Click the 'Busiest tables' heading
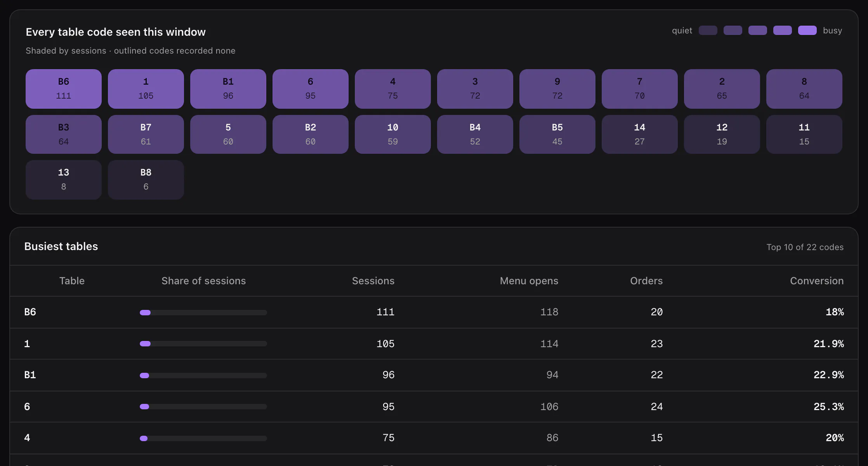Image resolution: width=868 pixels, height=466 pixels. [61, 246]
